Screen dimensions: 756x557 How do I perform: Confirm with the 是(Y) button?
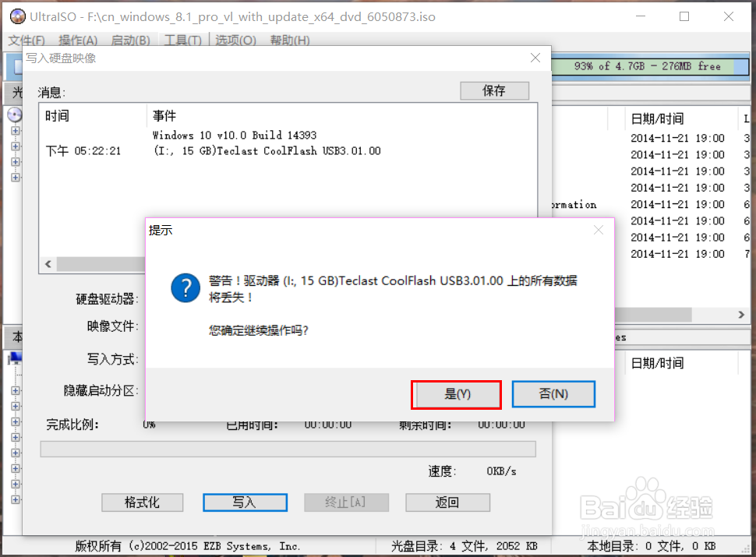coord(456,395)
